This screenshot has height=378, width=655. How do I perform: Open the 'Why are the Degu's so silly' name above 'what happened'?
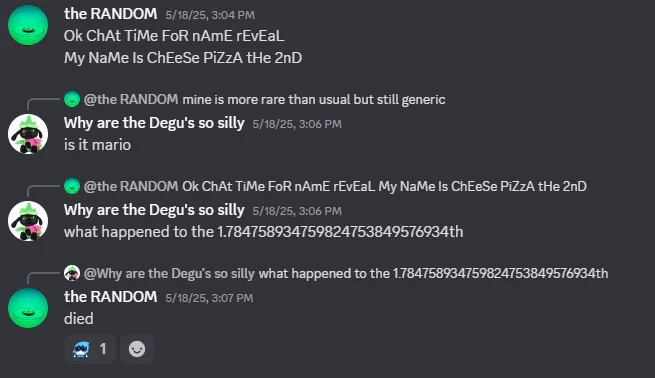point(154,210)
